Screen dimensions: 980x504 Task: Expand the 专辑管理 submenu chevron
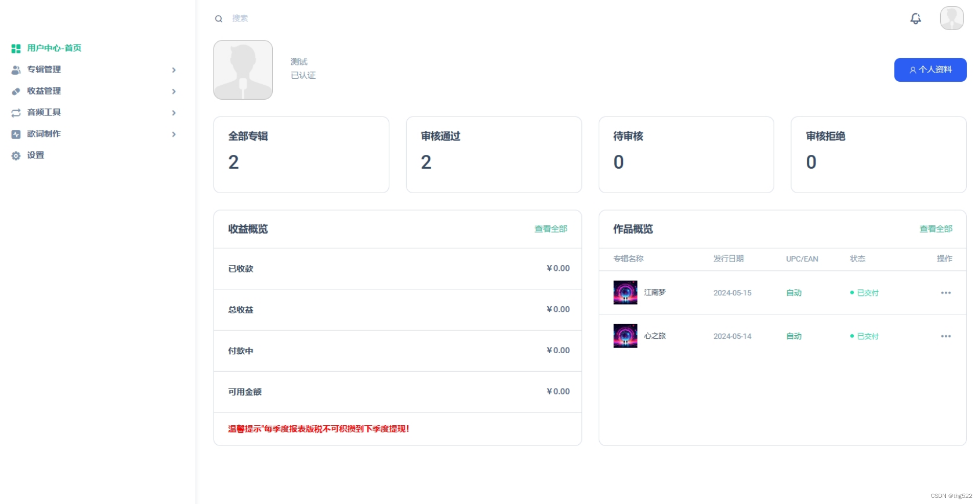click(x=174, y=70)
